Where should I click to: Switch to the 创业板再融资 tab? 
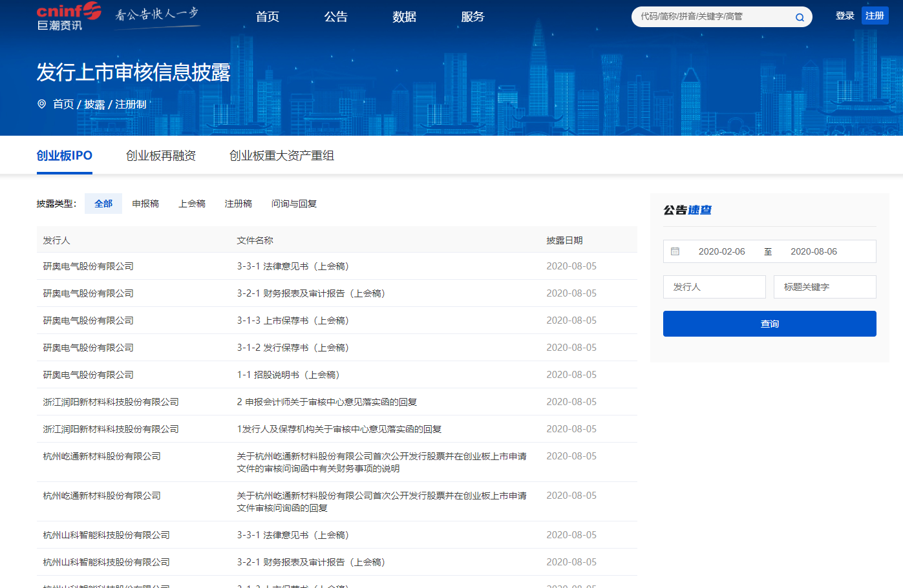tap(160, 156)
